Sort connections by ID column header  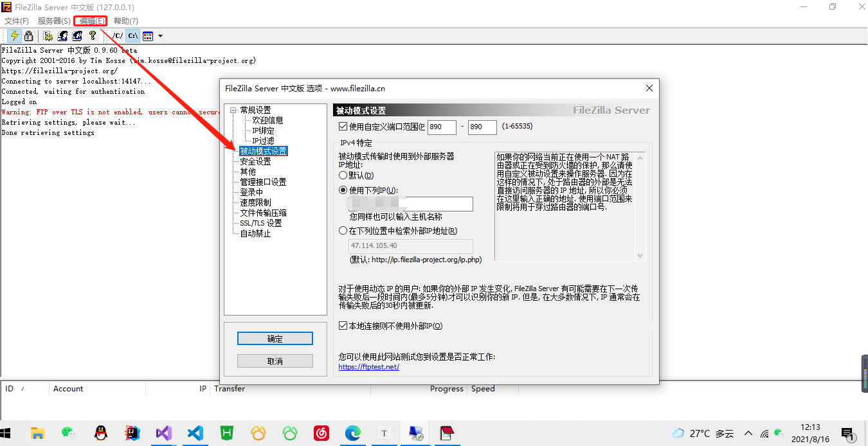[24, 389]
